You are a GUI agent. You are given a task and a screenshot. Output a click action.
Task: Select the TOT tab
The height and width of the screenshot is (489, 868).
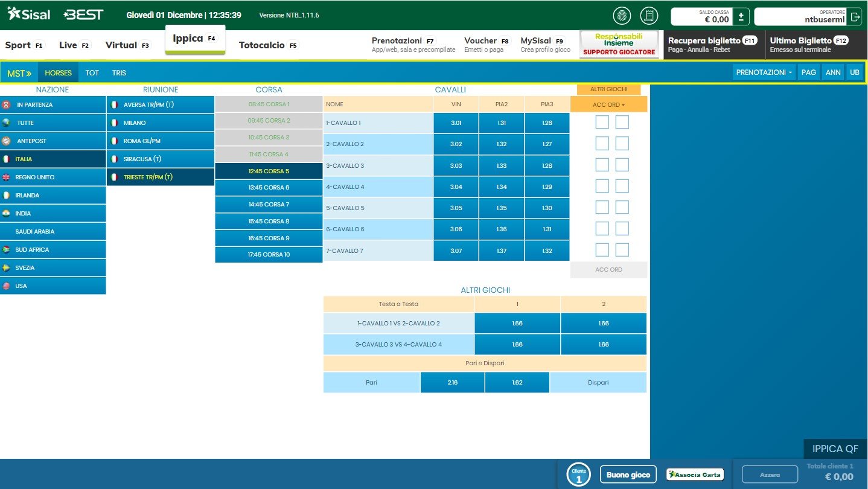[92, 73]
